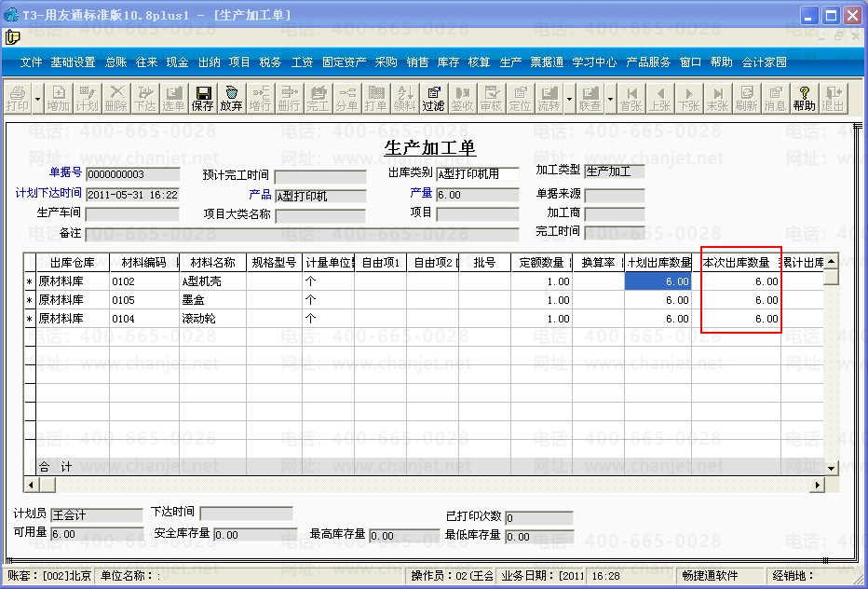Click the 分单 split-order toolbar icon

pyautogui.click(x=346, y=98)
